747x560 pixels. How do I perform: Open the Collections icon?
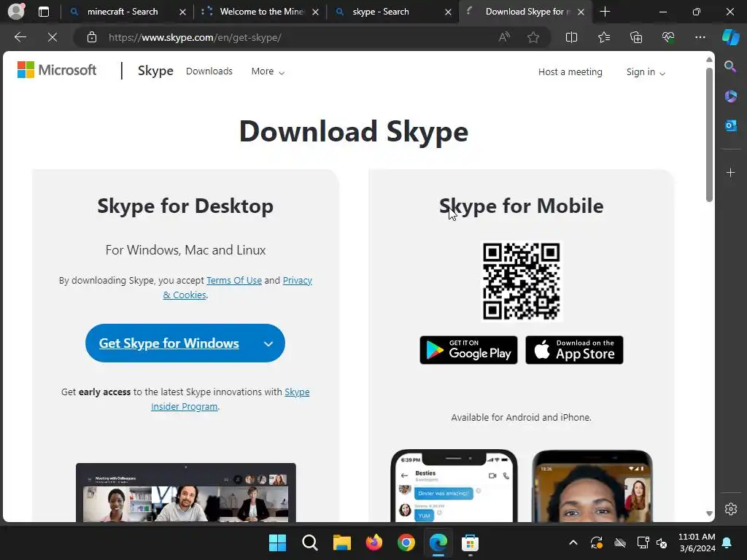click(x=636, y=37)
